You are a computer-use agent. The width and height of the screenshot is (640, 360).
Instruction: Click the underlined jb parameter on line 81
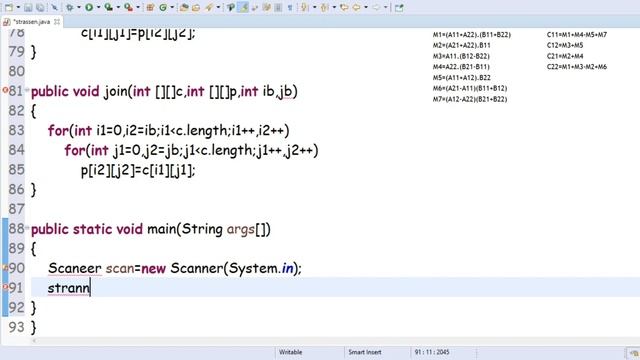click(286, 91)
